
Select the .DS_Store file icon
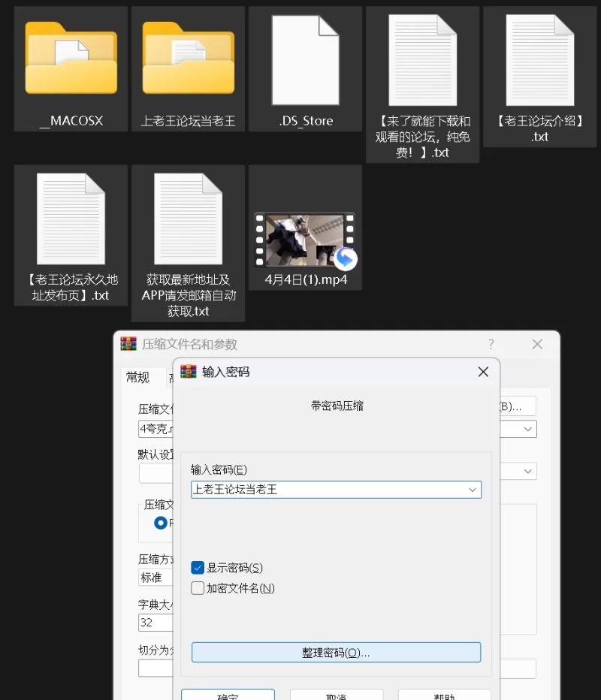(306, 60)
